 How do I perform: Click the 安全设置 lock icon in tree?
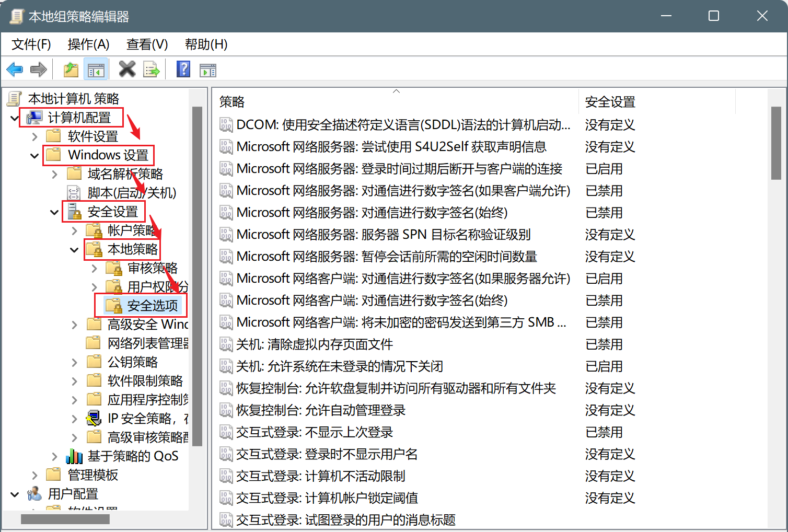[x=74, y=212]
